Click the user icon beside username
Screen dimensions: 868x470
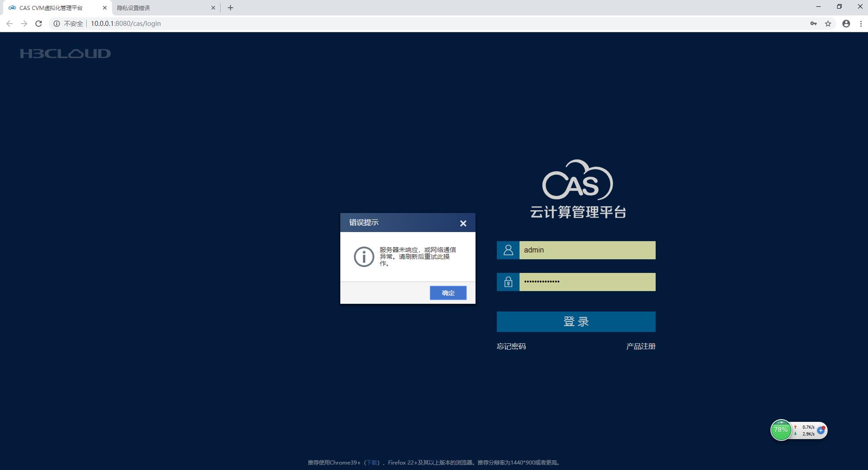point(508,250)
